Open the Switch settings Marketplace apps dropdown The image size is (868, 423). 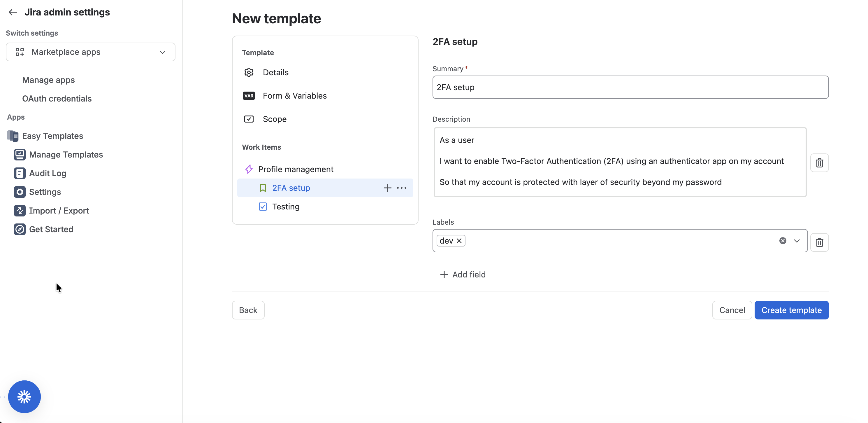click(x=91, y=52)
